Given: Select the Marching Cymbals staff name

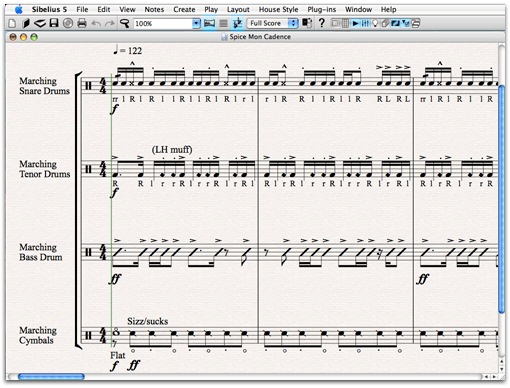Looking at the screenshot, I should [38, 335].
